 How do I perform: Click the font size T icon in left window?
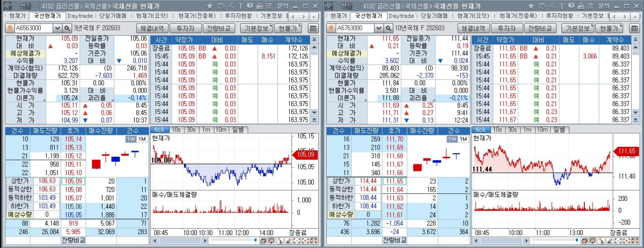coord(240,6)
